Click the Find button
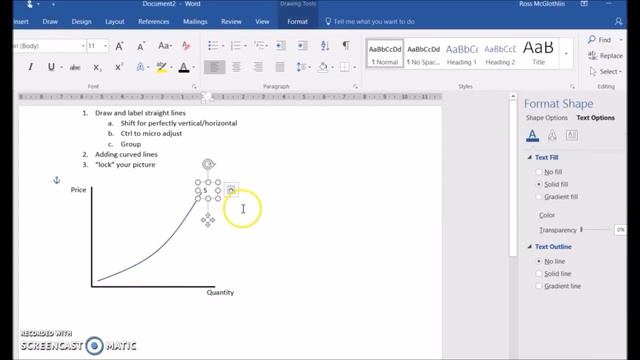 tap(600, 40)
